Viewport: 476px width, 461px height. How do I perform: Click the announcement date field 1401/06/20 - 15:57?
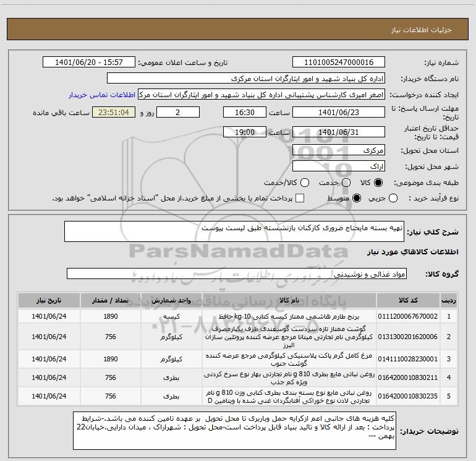point(89,62)
